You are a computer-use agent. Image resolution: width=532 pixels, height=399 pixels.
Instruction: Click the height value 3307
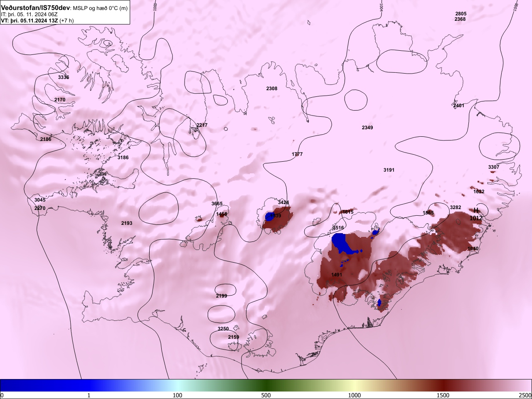pyautogui.click(x=494, y=167)
